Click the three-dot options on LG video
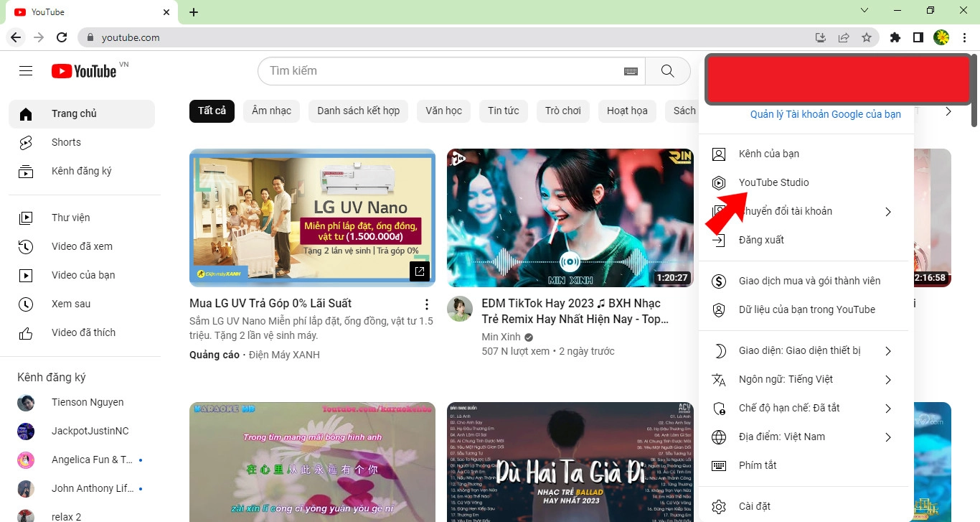This screenshot has height=522, width=980. (x=426, y=303)
